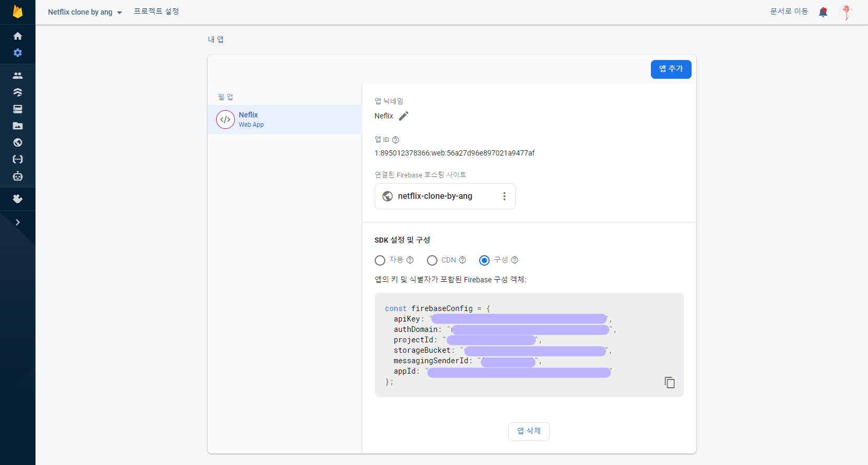Select Neflix Web App list item
Screen dimensions: 868x465
pos(285,120)
